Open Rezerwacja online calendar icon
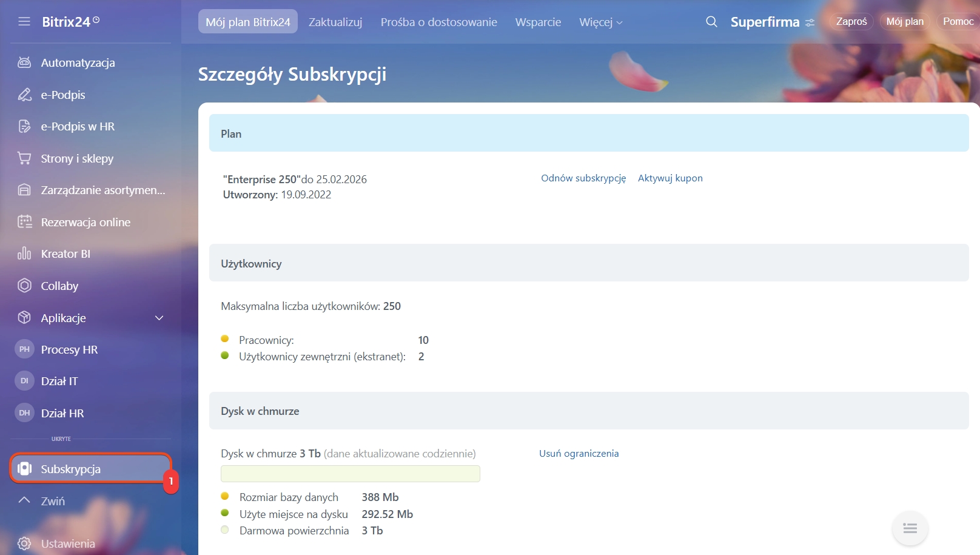Screen dimensions: 980x555 tap(24, 222)
